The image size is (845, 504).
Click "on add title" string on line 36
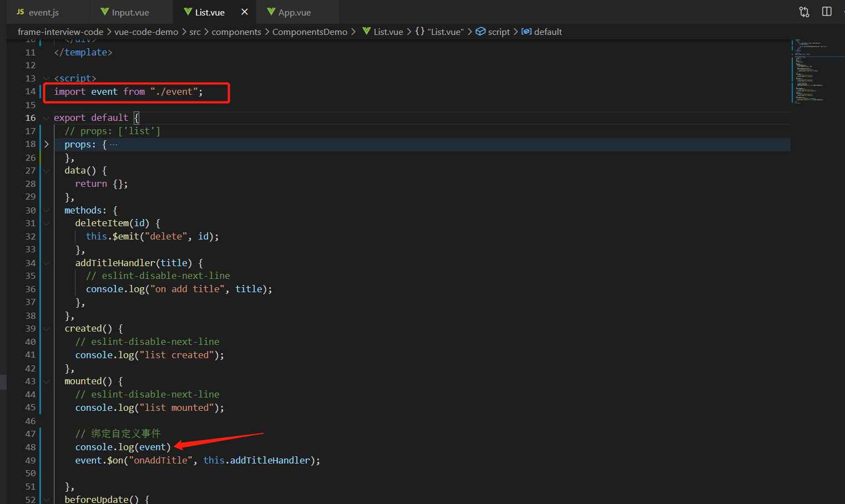(x=188, y=289)
